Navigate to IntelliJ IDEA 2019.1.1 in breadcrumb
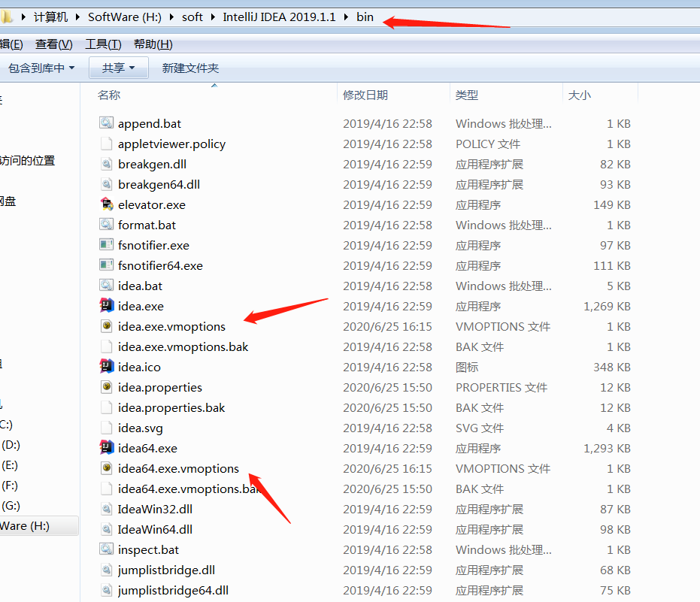700x602 pixels. tap(279, 17)
